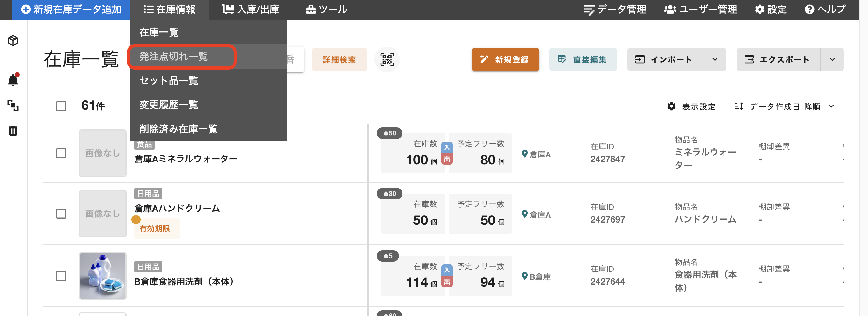Check the checkbox for 倉庫Aハンドクリーム

tap(61, 213)
